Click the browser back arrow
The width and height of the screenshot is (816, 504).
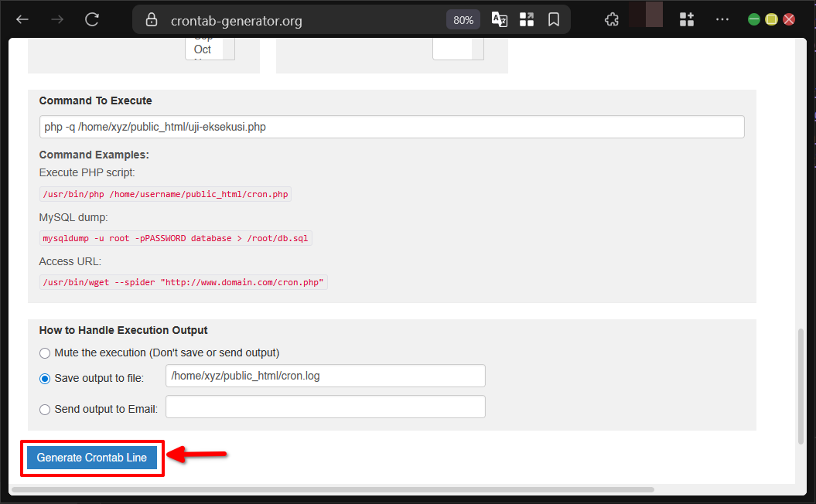click(22, 19)
